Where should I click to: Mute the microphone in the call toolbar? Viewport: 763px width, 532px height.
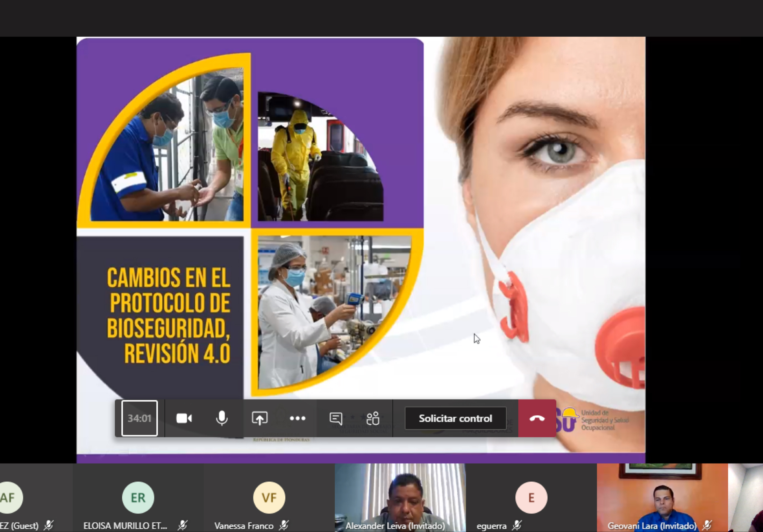point(222,418)
